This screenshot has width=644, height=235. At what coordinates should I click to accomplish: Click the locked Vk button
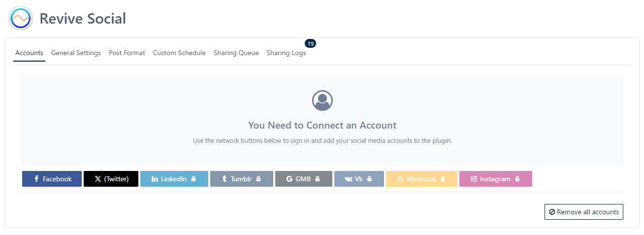pos(359,179)
